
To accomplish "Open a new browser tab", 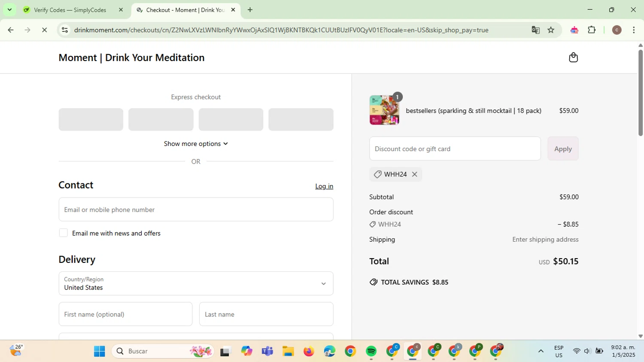I will pyautogui.click(x=250, y=10).
